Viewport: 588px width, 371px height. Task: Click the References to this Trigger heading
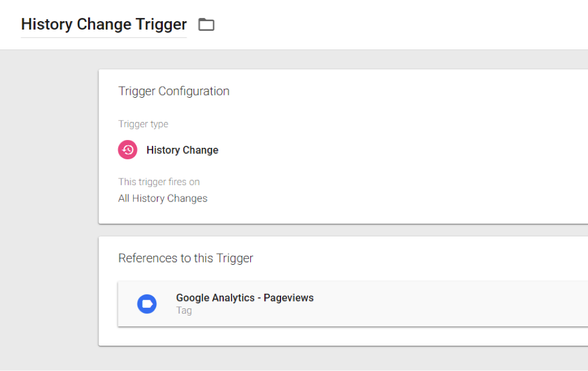pyautogui.click(x=185, y=258)
